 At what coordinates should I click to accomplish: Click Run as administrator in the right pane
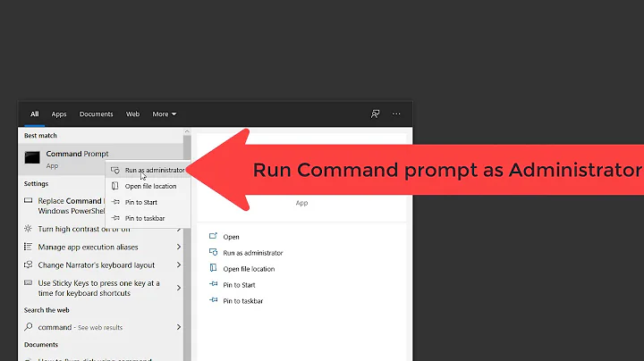(253, 253)
